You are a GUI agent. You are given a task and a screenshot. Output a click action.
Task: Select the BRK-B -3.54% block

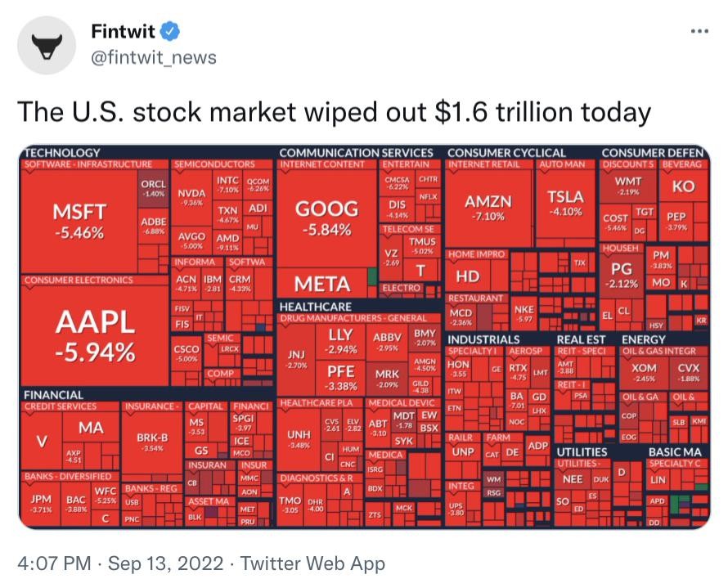coord(152,442)
